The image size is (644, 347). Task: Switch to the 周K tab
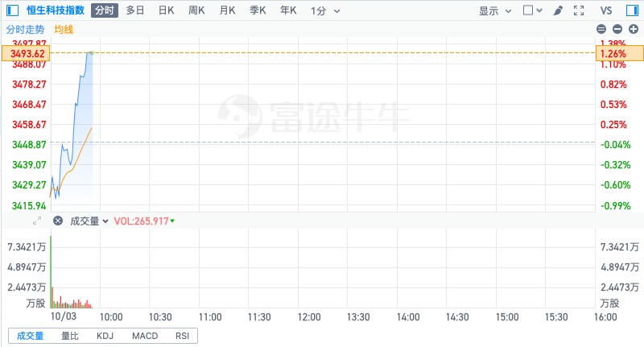click(196, 10)
